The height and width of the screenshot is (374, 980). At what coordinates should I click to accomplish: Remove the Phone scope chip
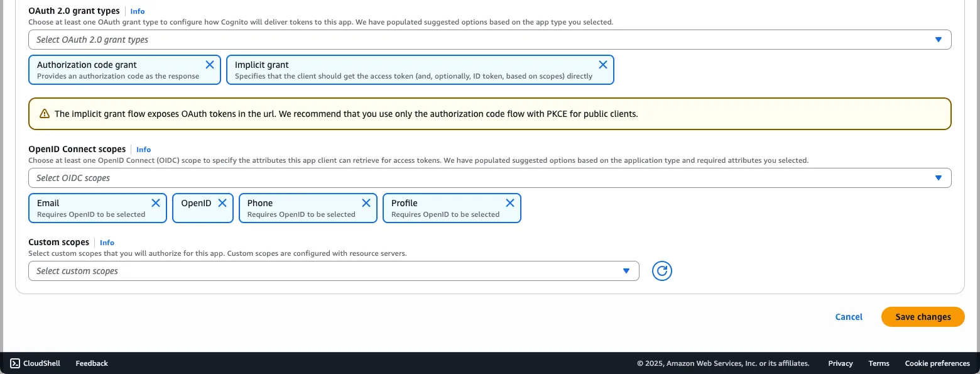pos(366,203)
